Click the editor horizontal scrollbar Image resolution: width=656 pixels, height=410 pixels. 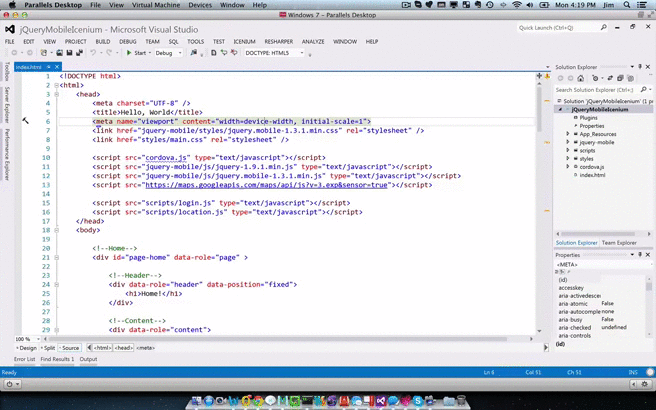[277, 339]
